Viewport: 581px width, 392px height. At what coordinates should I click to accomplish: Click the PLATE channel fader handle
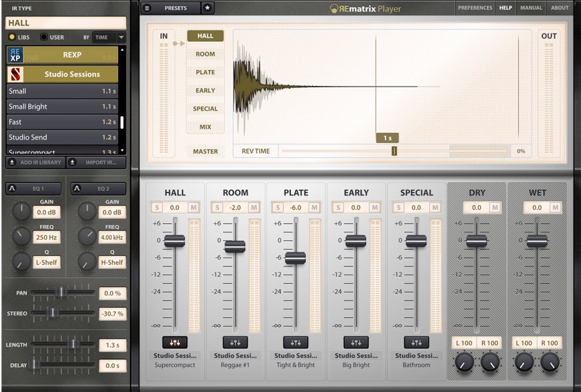point(295,258)
